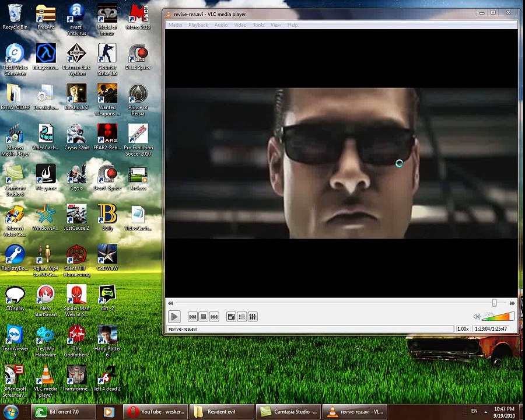
Task: Select the TeamViewer 5 desktop icon
Action: 15,341
